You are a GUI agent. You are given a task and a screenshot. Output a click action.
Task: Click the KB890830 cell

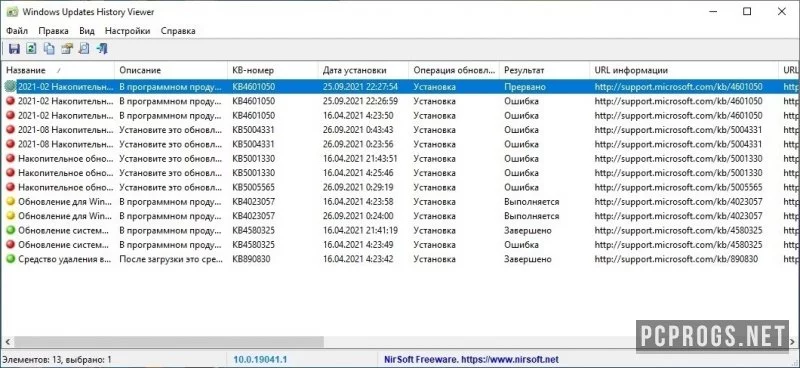(x=251, y=259)
